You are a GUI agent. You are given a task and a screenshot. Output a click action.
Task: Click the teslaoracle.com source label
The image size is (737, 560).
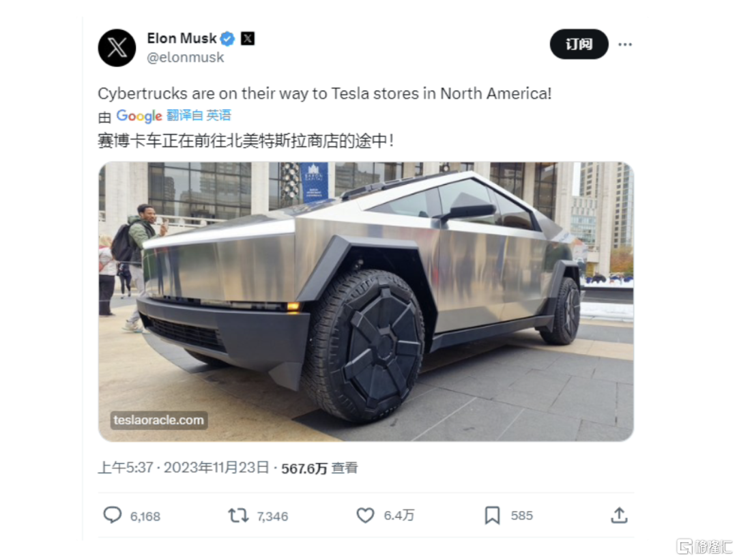pyautogui.click(x=159, y=420)
